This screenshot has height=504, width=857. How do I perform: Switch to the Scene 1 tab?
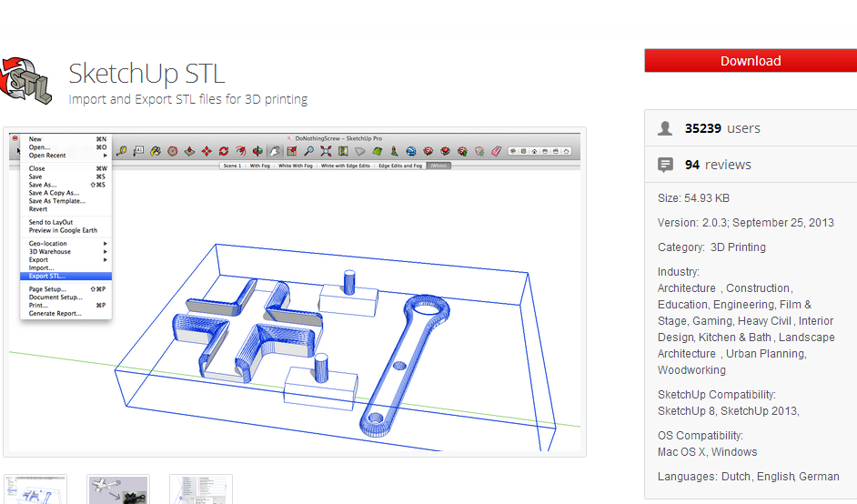point(232,166)
